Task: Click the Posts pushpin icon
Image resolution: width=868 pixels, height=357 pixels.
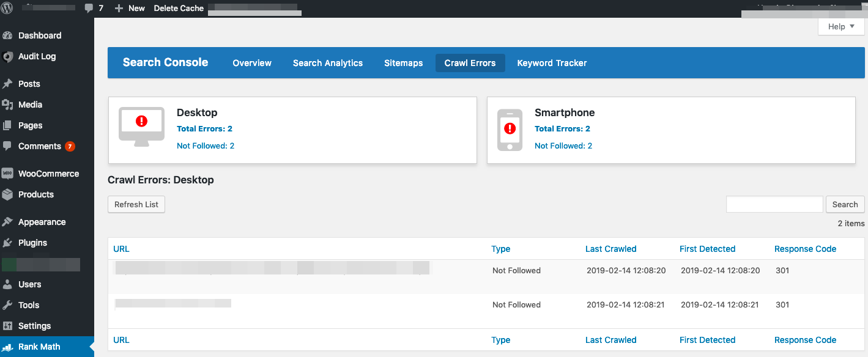Action: 8,84
